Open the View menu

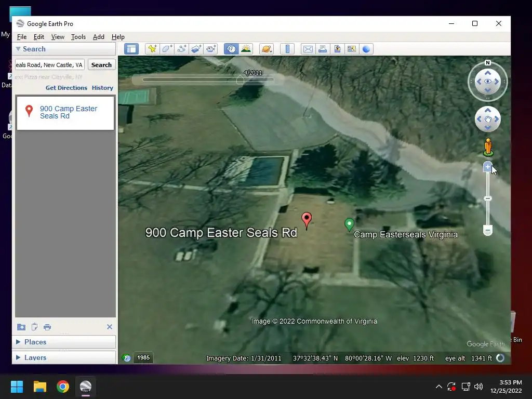(58, 37)
